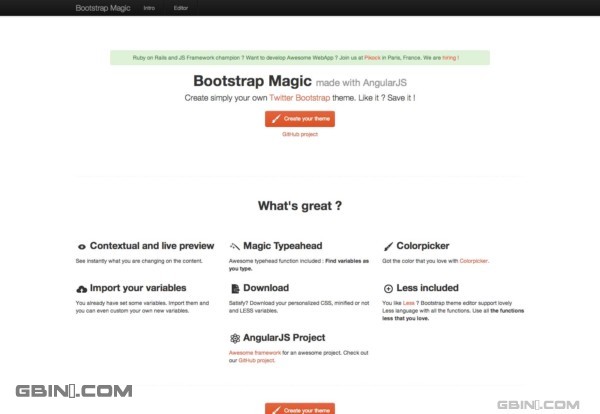Click the top Create your theme button
Screen dimensions: 600x414
tap(300, 119)
